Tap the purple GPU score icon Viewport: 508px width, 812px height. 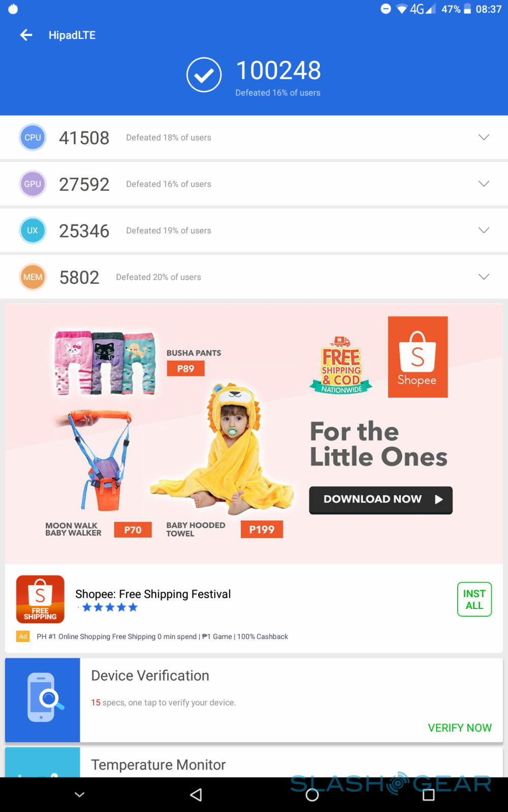tap(33, 184)
